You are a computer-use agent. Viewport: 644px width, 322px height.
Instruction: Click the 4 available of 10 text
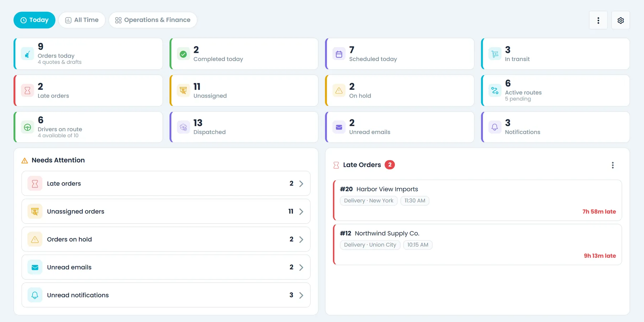point(58,135)
